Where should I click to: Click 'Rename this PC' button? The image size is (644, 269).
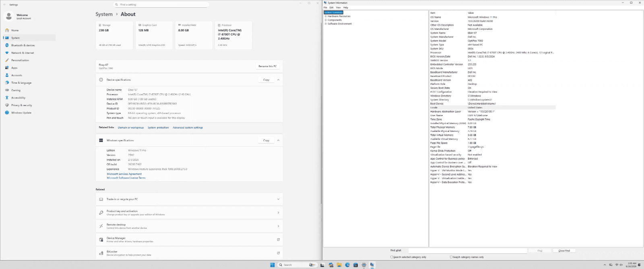268,66
